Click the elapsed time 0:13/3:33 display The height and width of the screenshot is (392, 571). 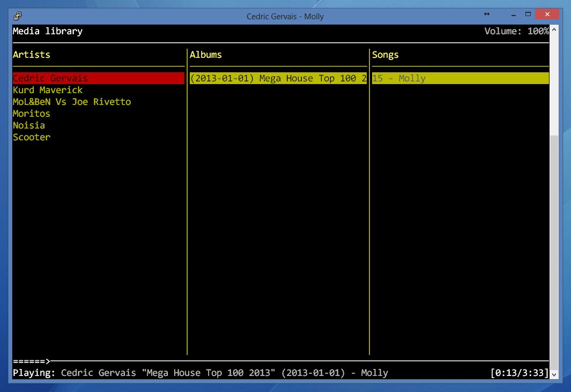pos(520,373)
